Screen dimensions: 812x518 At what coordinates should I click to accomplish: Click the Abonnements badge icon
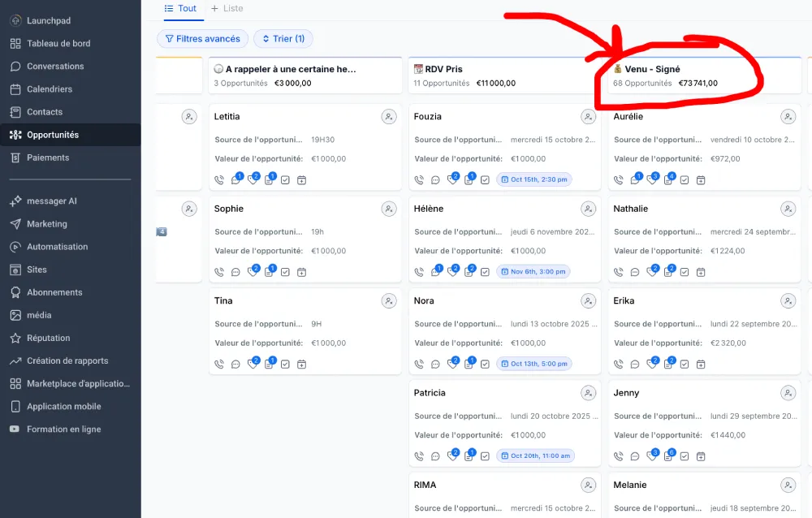15,292
